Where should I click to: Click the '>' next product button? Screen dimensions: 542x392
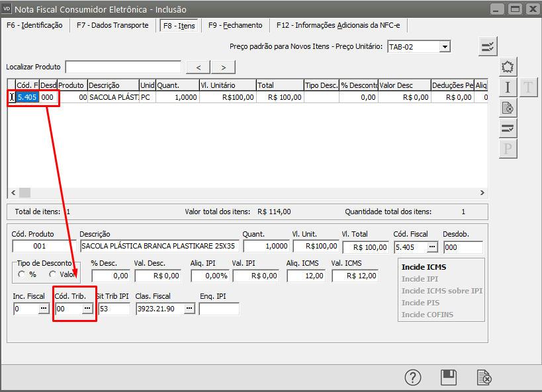(223, 67)
